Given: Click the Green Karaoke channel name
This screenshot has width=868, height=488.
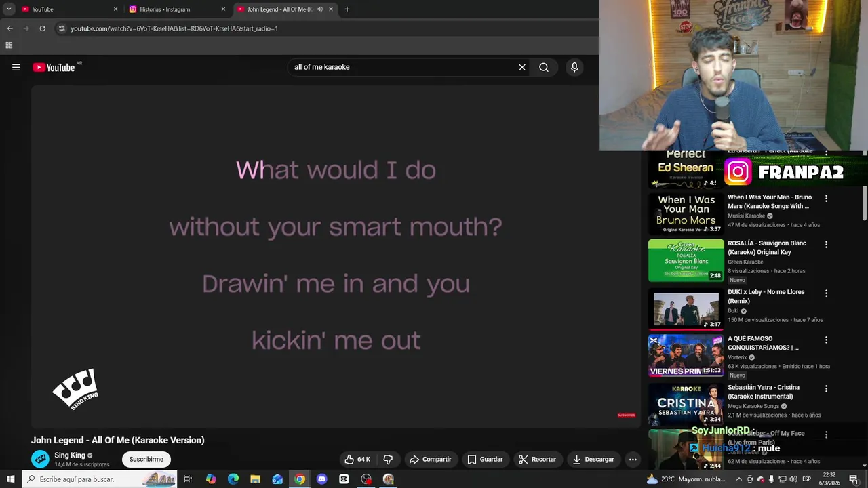Looking at the screenshot, I should [745, 262].
